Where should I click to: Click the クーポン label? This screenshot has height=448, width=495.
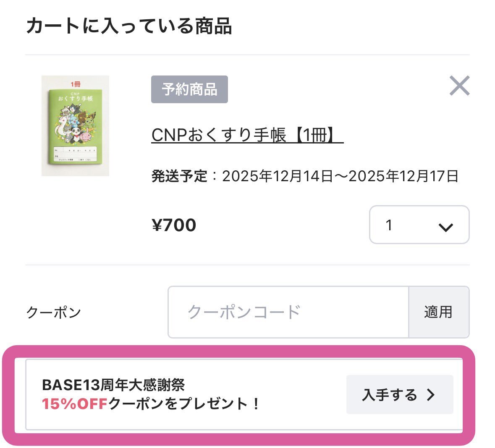click(x=53, y=313)
